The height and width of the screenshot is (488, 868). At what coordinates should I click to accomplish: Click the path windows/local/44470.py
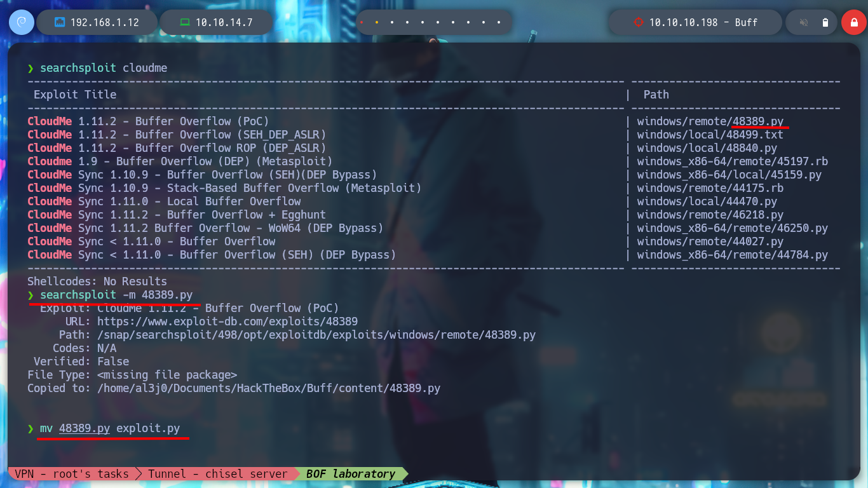(707, 201)
